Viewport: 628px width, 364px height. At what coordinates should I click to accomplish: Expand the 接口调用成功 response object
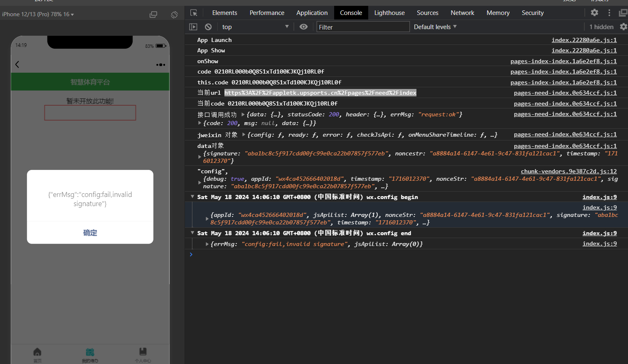(243, 114)
